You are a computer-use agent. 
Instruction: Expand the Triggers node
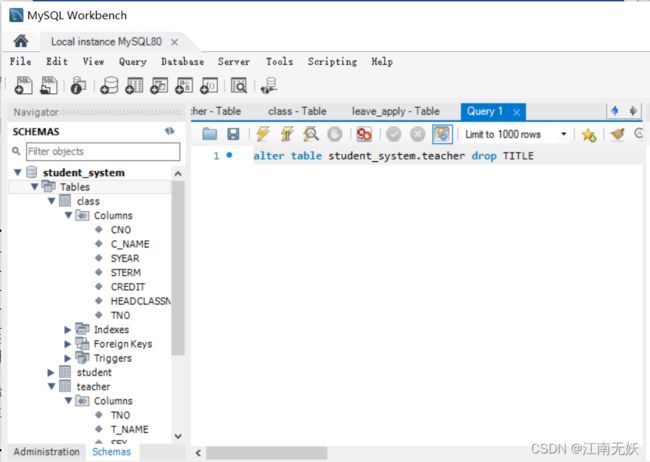coord(68,358)
